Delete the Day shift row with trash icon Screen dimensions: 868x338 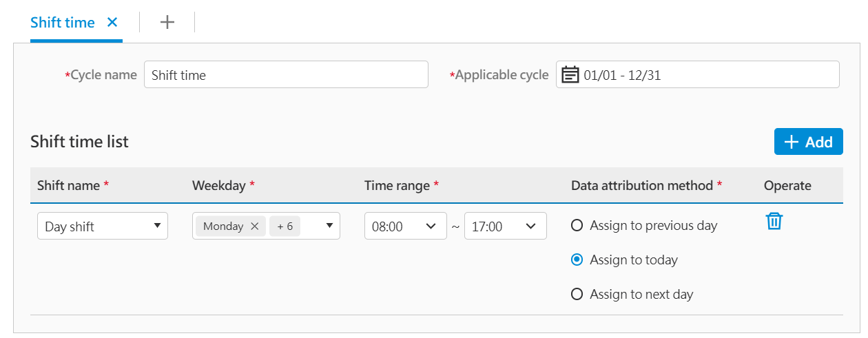(774, 221)
